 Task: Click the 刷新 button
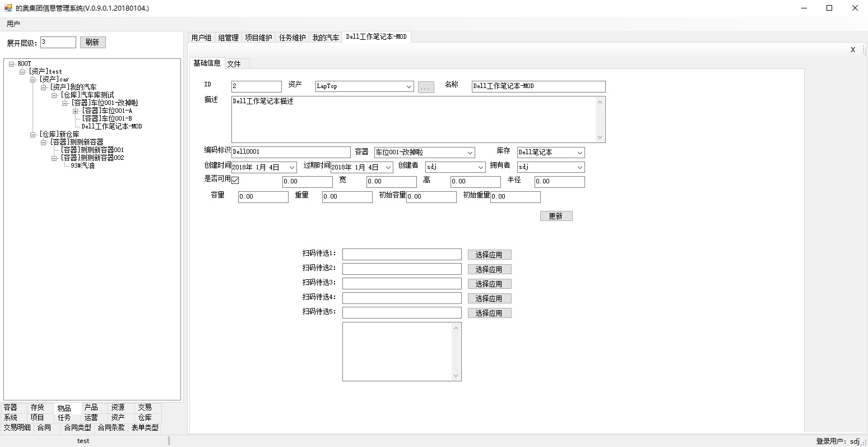(x=92, y=42)
